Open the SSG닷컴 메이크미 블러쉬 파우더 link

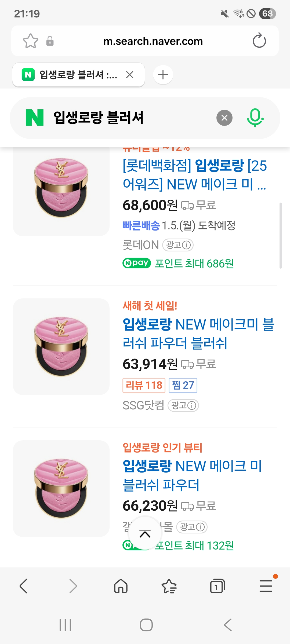pyautogui.click(x=198, y=334)
